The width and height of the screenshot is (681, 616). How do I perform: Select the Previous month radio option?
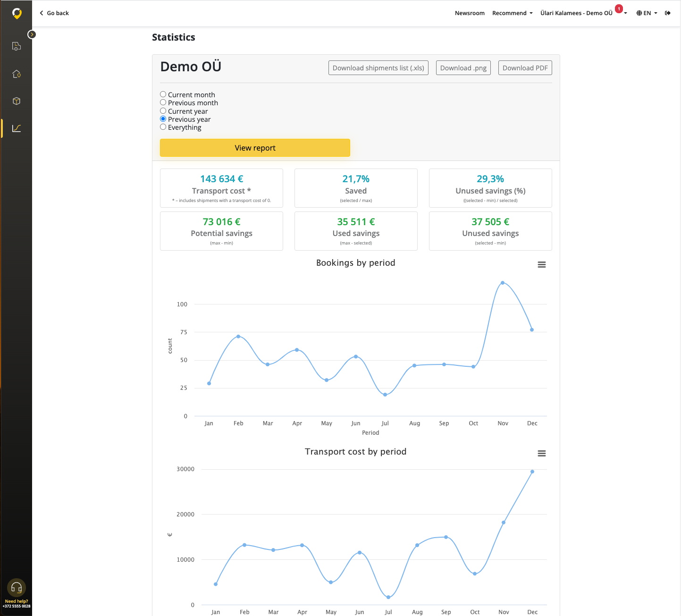coord(163,102)
